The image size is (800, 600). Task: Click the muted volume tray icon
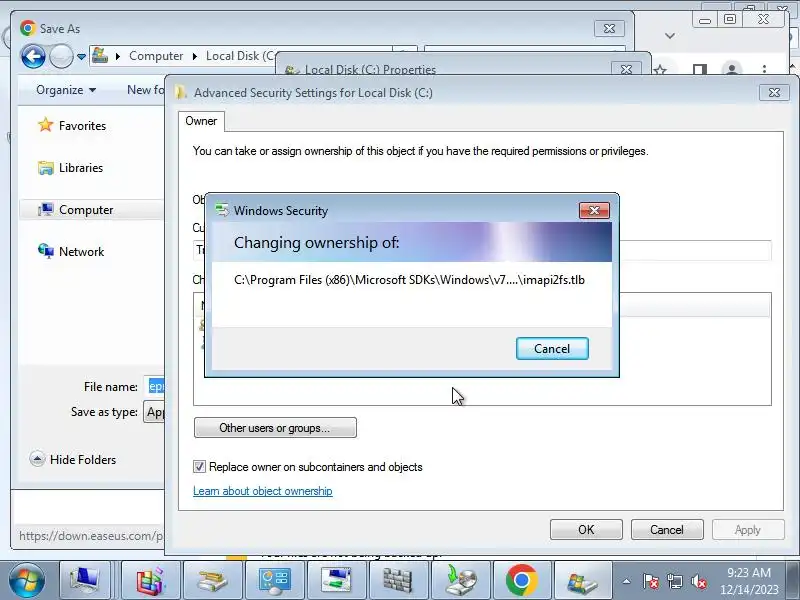[699, 581]
